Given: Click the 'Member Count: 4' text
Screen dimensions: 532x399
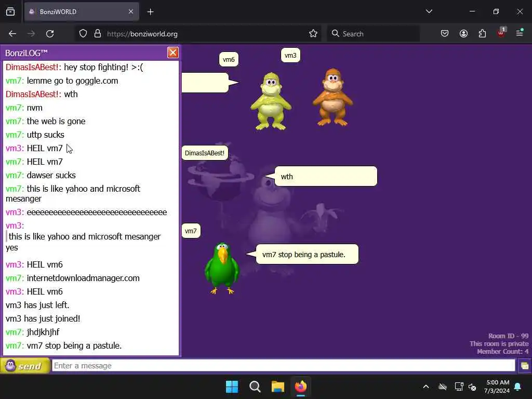Looking at the screenshot, I should pos(502,352).
